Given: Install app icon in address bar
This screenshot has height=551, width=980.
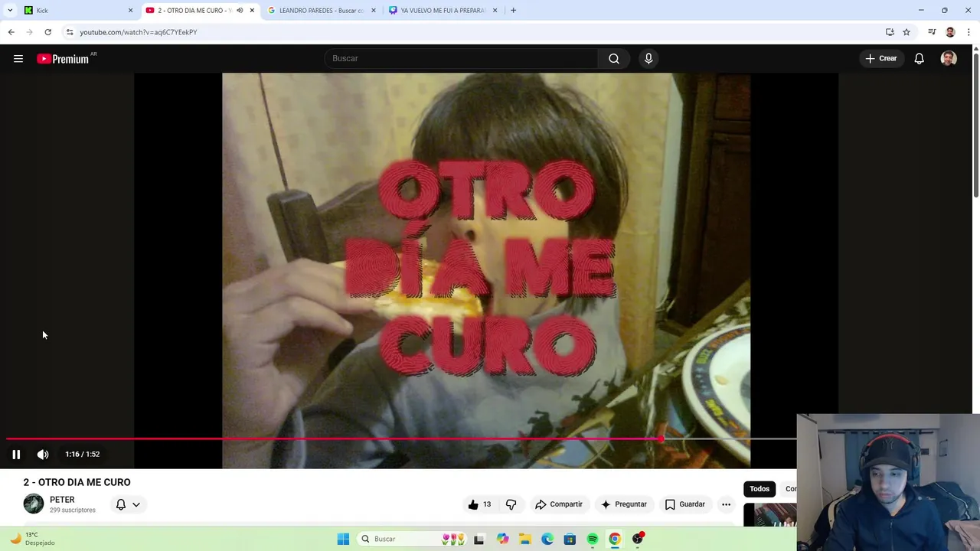Looking at the screenshot, I should pyautogui.click(x=890, y=32).
